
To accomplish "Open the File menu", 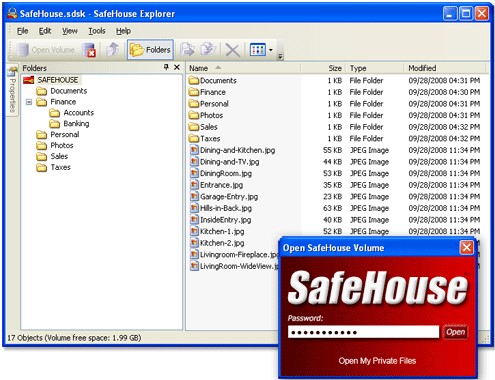I will [22, 31].
